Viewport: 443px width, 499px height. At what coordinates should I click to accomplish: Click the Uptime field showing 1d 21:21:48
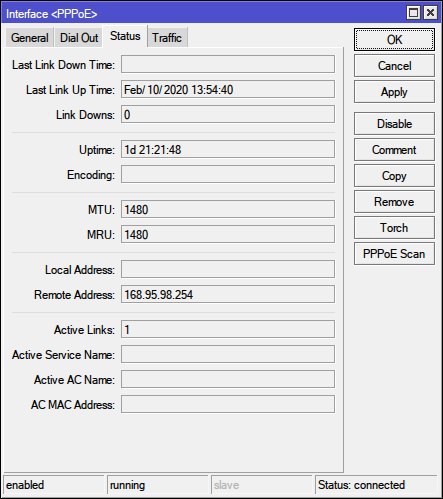228,149
